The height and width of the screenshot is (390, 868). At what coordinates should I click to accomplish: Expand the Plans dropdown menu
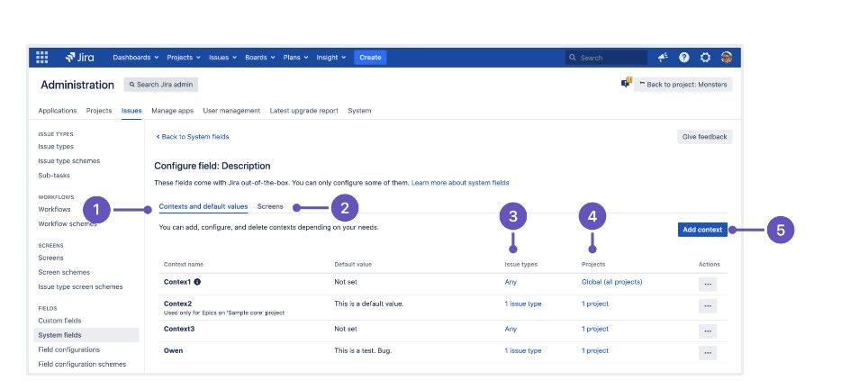[295, 57]
